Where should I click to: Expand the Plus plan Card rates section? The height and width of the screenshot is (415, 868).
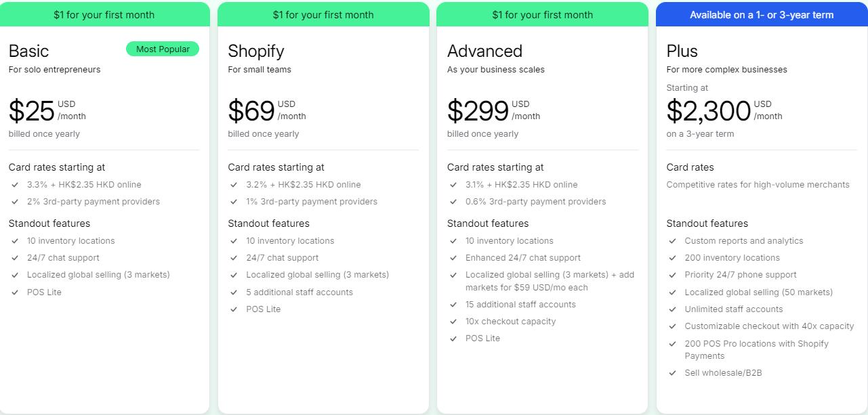tap(690, 167)
